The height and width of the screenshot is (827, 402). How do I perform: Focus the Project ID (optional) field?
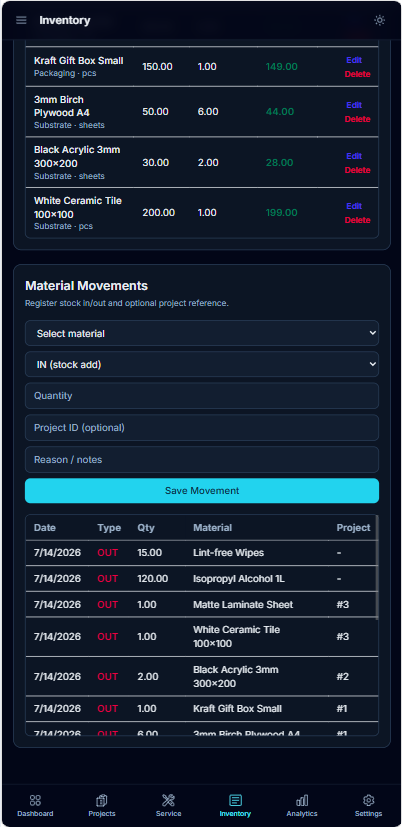pyautogui.click(x=202, y=428)
